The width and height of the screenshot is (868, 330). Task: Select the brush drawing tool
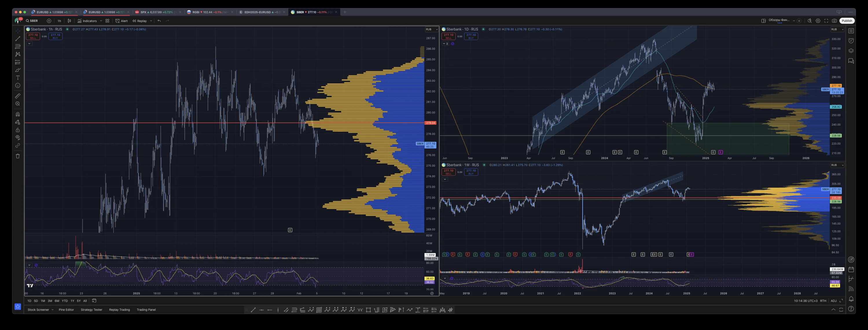18,70
